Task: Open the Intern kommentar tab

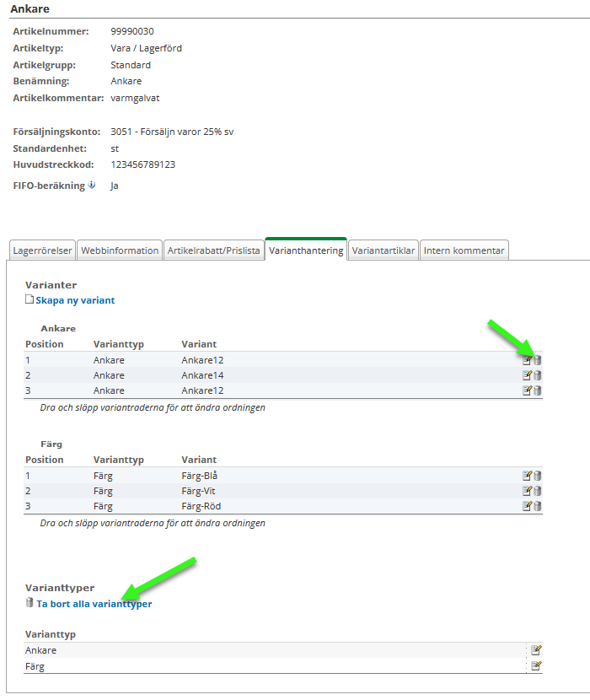Action: point(464,250)
